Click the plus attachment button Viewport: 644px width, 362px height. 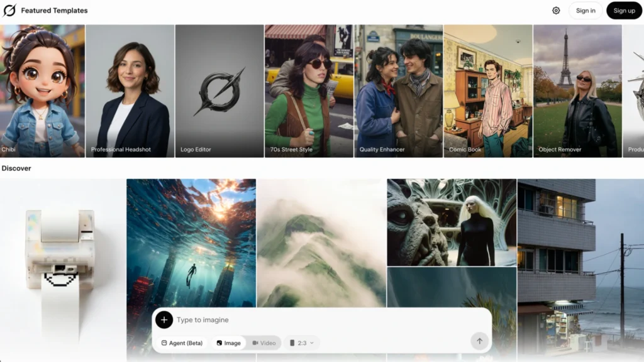(164, 320)
